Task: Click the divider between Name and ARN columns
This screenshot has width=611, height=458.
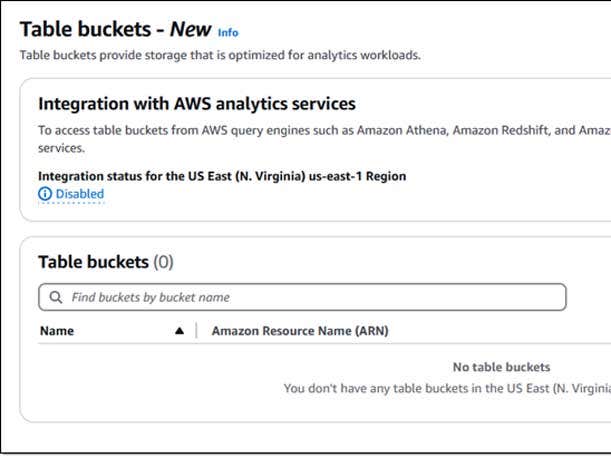Action: click(x=197, y=331)
